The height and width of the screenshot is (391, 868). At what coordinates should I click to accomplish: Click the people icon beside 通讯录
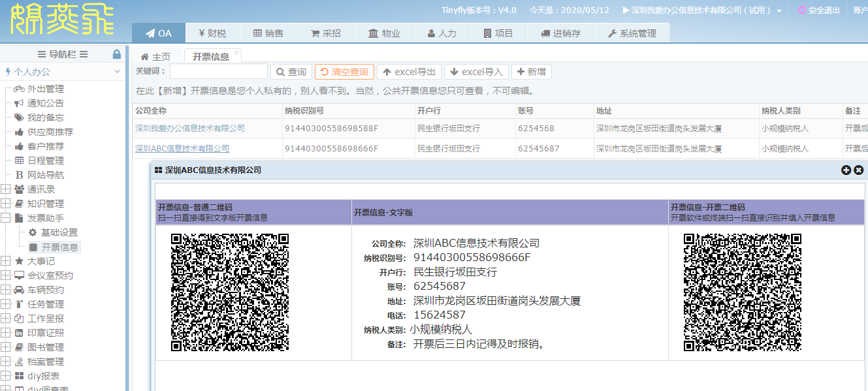[x=19, y=189]
